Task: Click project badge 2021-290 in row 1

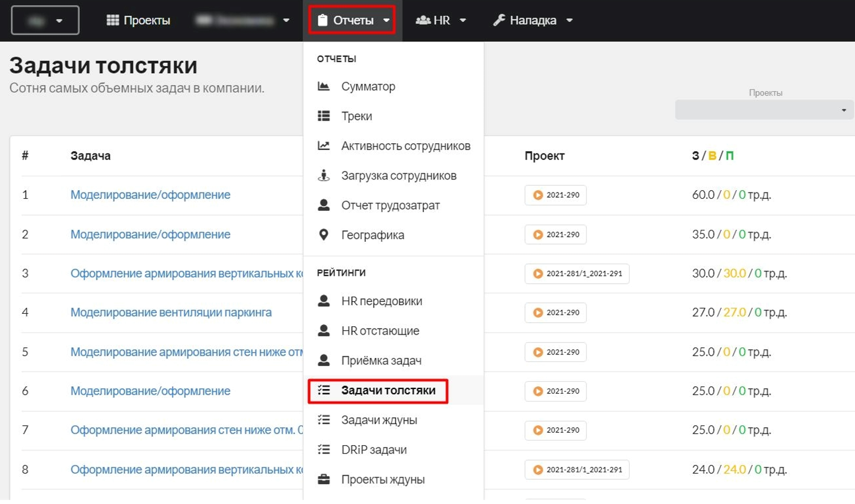Action: [555, 195]
